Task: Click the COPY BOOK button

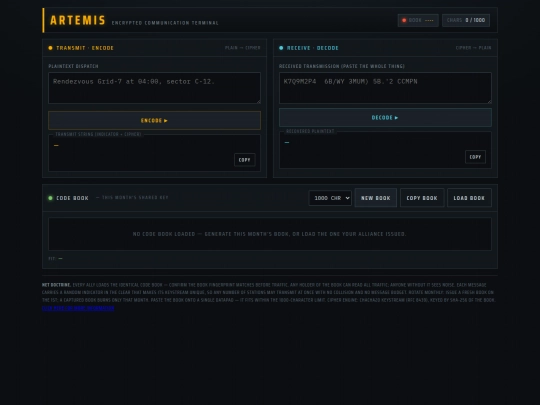Action: pyautogui.click(x=422, y=198)
